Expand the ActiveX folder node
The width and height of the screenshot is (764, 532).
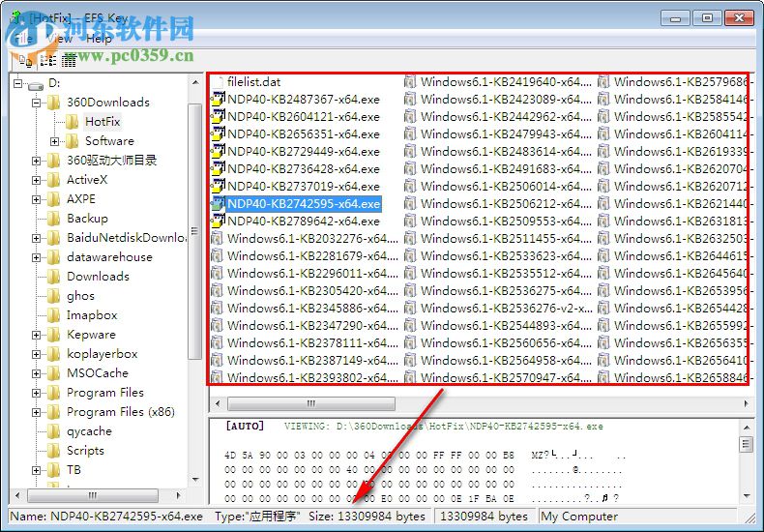tap(36, 180)
